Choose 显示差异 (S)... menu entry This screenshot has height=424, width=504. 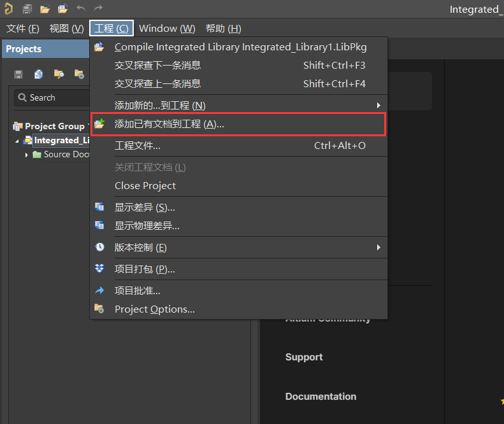pos(238,207)
